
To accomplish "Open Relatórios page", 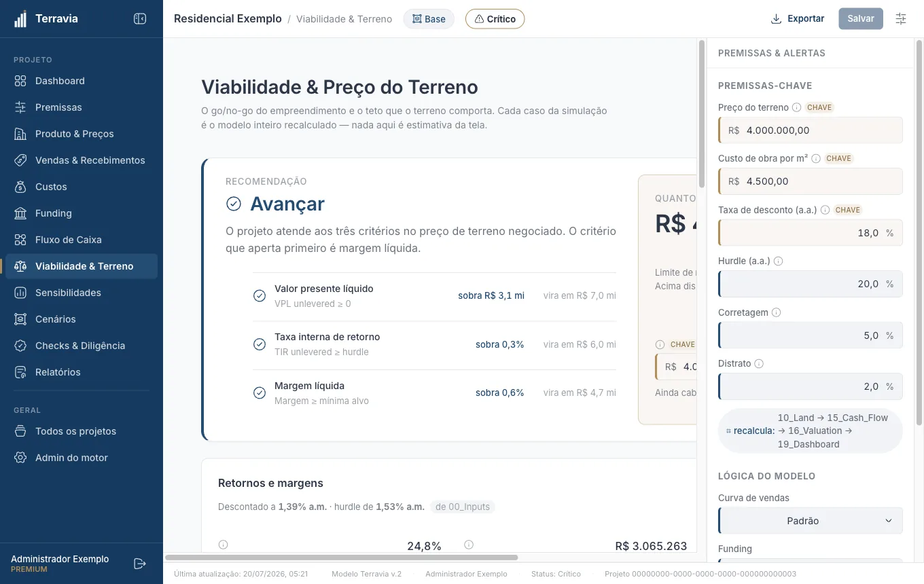I will (82, 372).
